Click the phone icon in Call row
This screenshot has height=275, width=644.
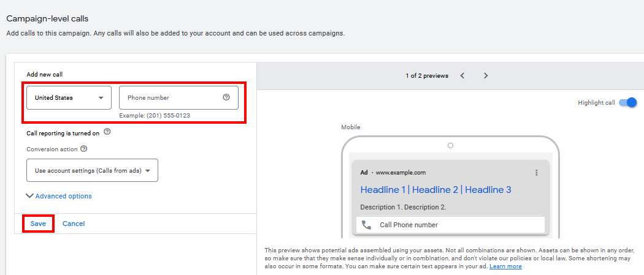[366, 225]
